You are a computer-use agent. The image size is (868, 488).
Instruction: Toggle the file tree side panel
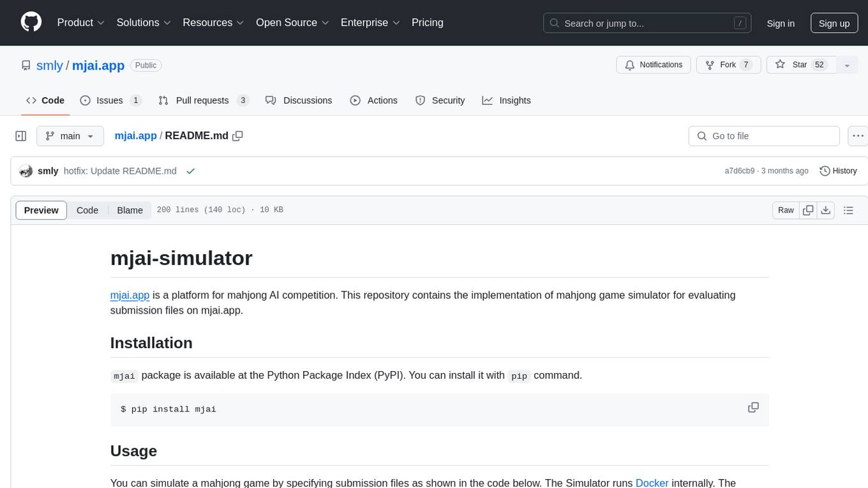[21, 136]
